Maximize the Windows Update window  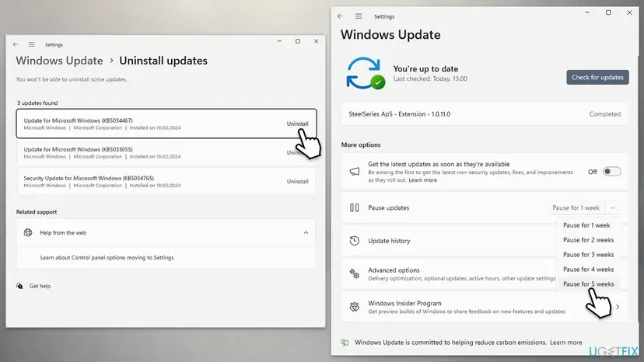pyautogui.click(x=608, y=12)
